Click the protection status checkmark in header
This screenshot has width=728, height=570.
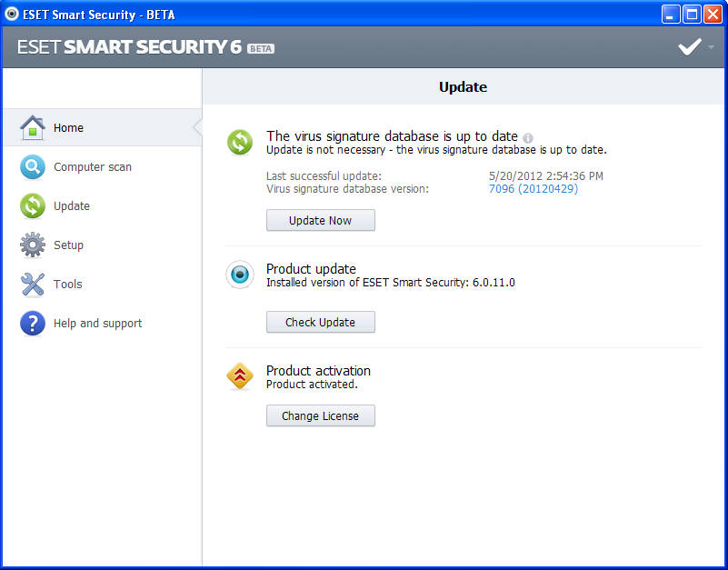tap(690, 47)
